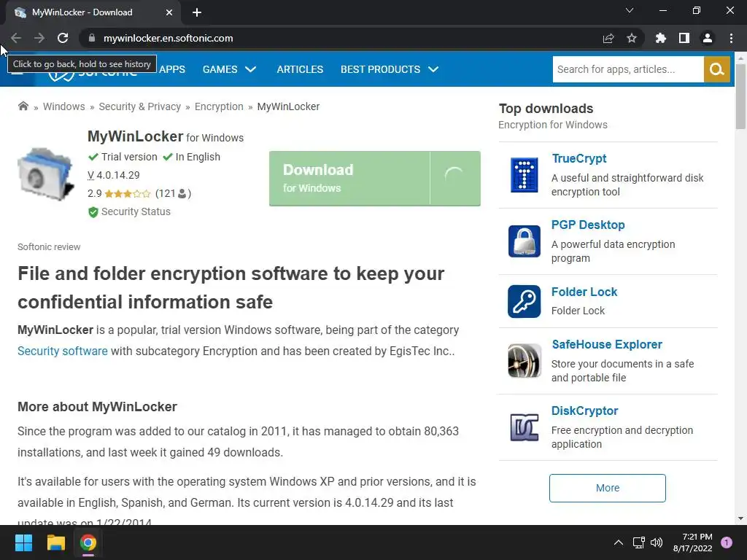The height and width of the screenshot is (560, 747).
Task: Go to Windows breadcrumb link
Action: (64, 106)
